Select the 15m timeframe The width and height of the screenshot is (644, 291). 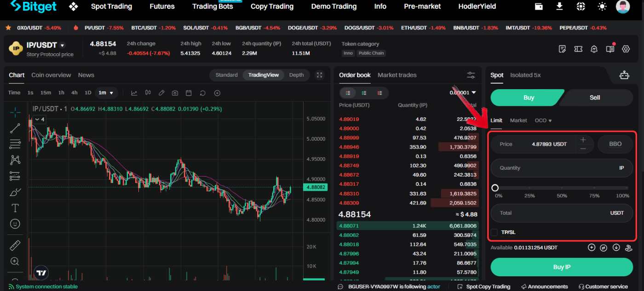pos(46,93)
